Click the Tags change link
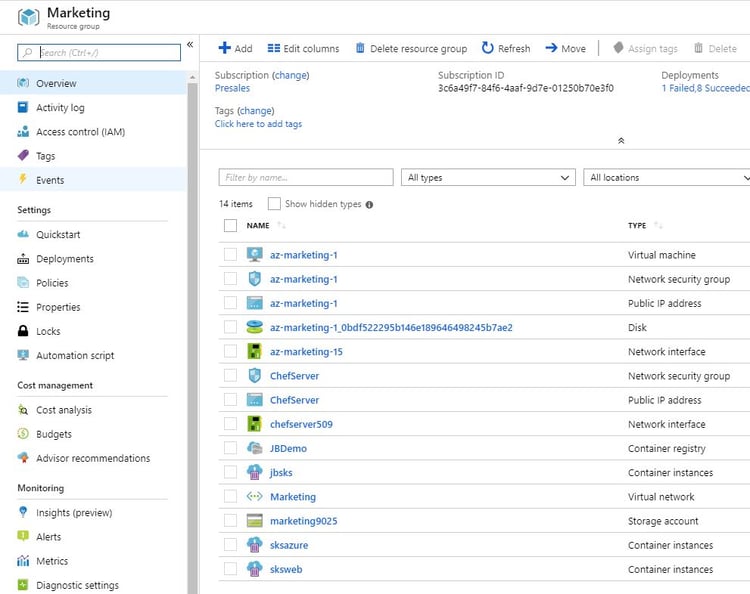 click(256, 110)
